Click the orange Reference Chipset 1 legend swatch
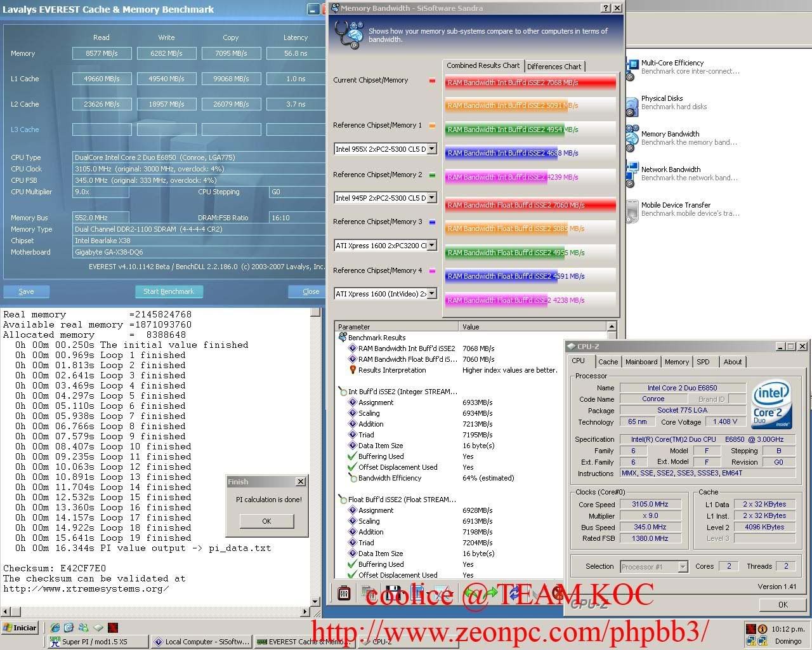812x650 pixels. pyautogui.click(x=433, y=126)
